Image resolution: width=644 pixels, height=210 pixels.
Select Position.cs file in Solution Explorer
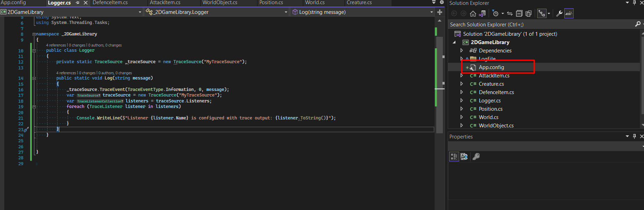click(x=491, y=109)
